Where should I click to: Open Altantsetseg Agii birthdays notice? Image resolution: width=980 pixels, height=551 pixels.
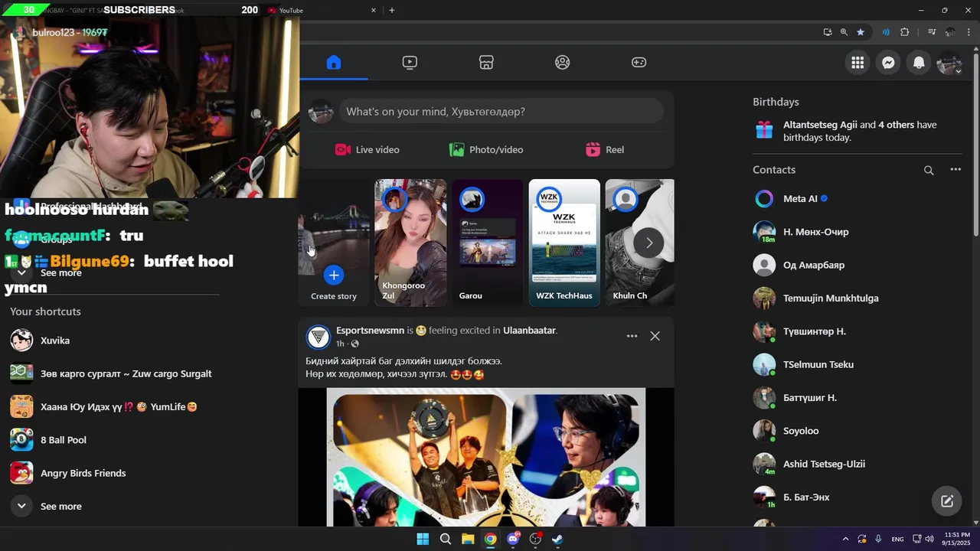(857, 131)
